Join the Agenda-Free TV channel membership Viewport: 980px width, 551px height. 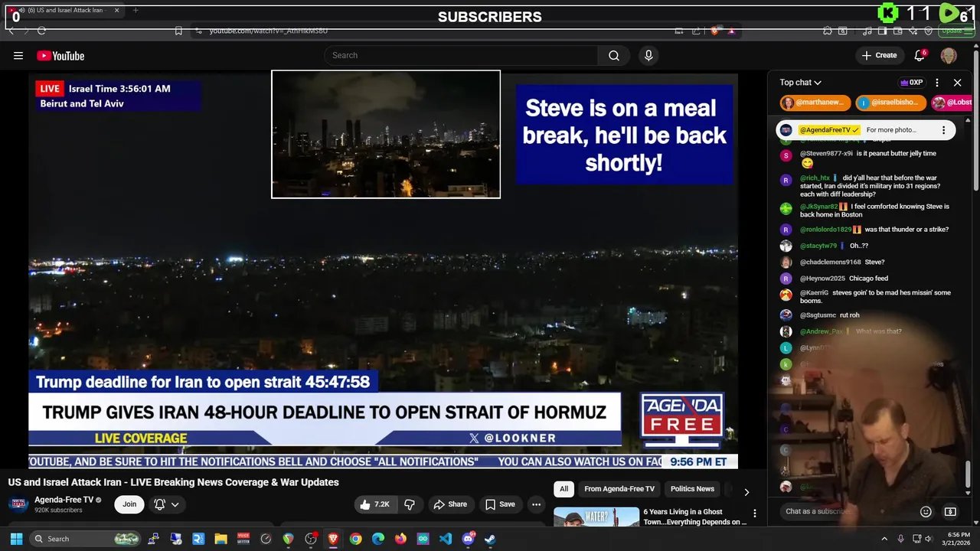(x=129, y=504)
